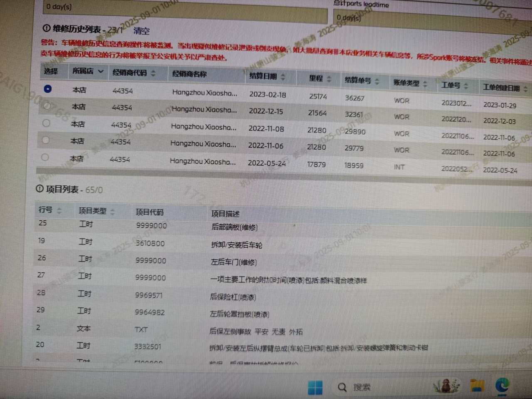Sort by 账单类型 column arrows

425,84
